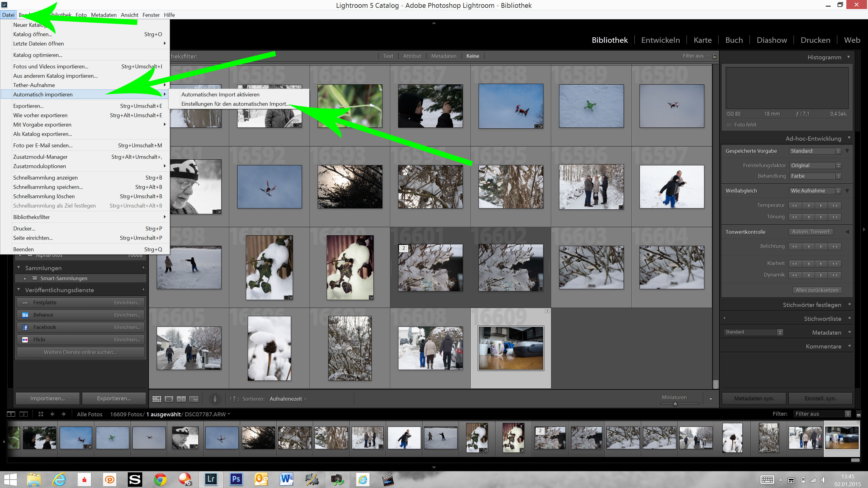Reverse sort direction with A-Z icon
Image resolution: width=868 pixels, height=488 pixels.
click(234, 399)
